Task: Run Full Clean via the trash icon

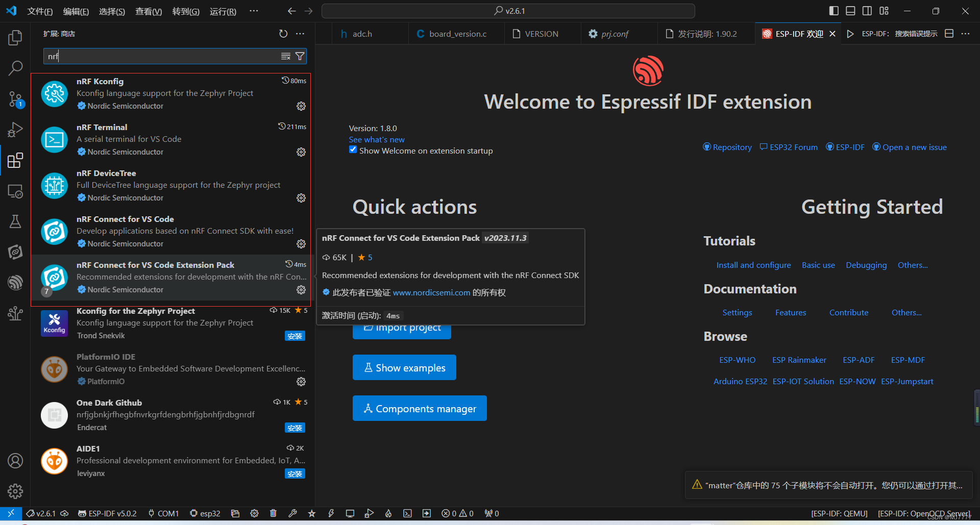Action: pos(273,513)
